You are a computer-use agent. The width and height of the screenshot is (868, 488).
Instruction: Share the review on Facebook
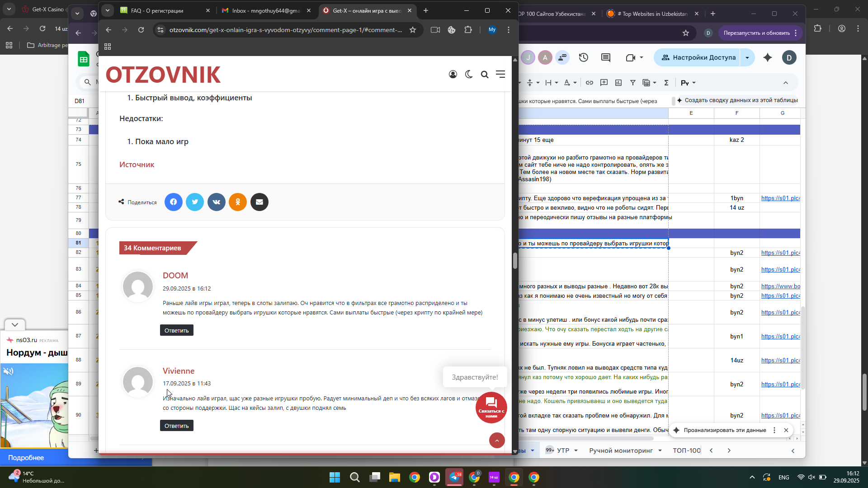pyautogui.click(x=174, y=202)
